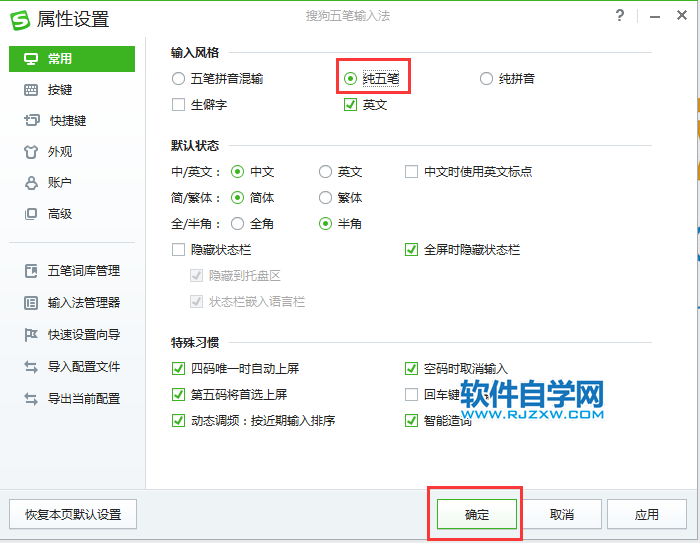Viewport: 700px width, 543px height.
Task: Click the monitor icon beside 常用
Action: point(31,59)
